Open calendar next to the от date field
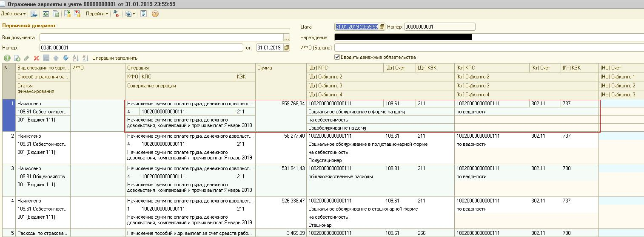Screen dimensions: 644x237 (287, 48)
